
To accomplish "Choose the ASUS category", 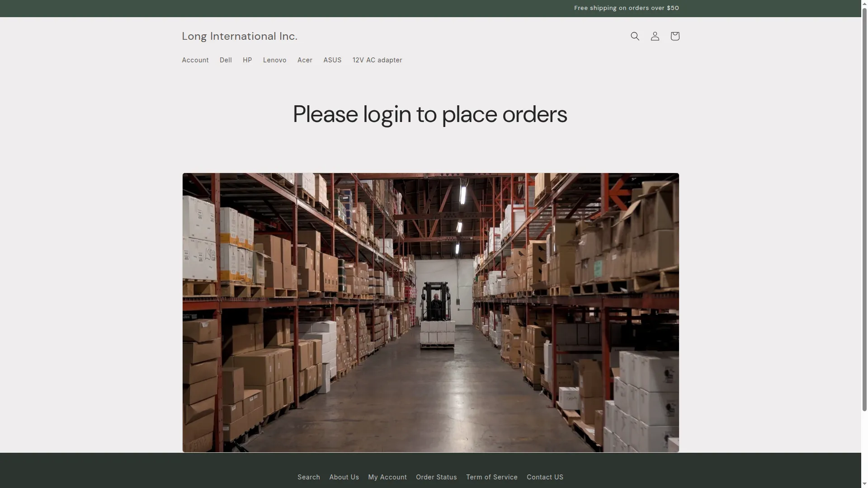I will 332,60.
